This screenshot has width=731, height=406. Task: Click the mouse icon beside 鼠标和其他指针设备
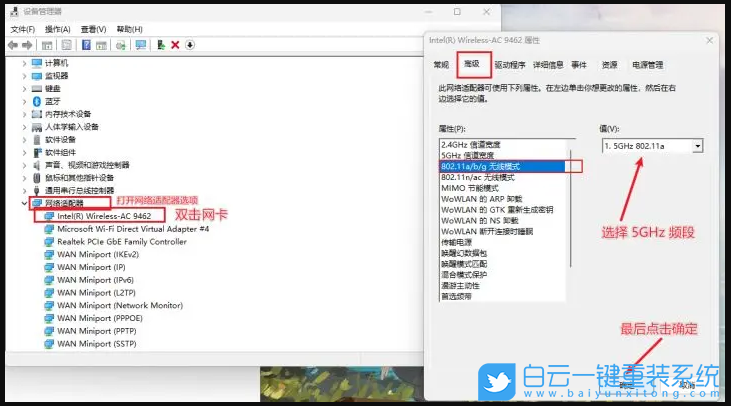(x=37, y=178)
